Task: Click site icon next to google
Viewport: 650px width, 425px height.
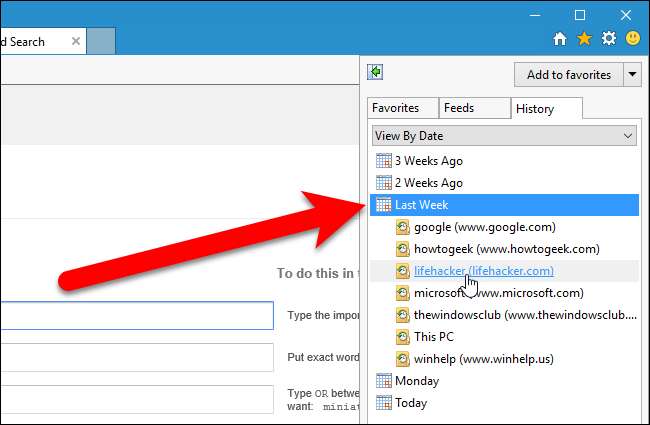Action: pos(403,227)
